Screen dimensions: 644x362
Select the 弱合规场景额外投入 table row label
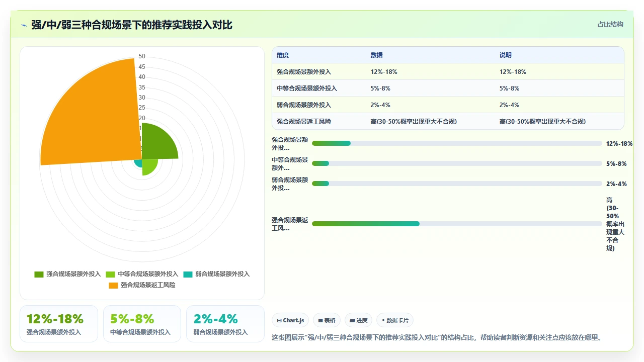[x=304, y=105]
